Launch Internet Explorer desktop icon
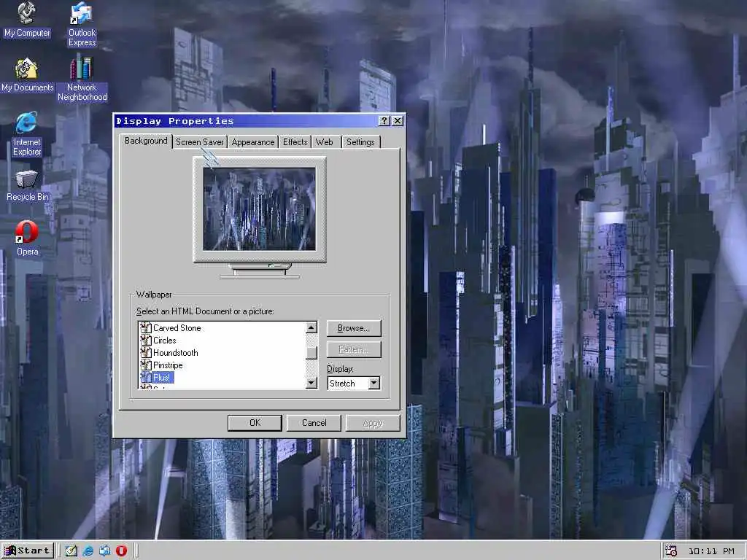The width and height of the screenshot is (747, 560). (x=27, y=134)
